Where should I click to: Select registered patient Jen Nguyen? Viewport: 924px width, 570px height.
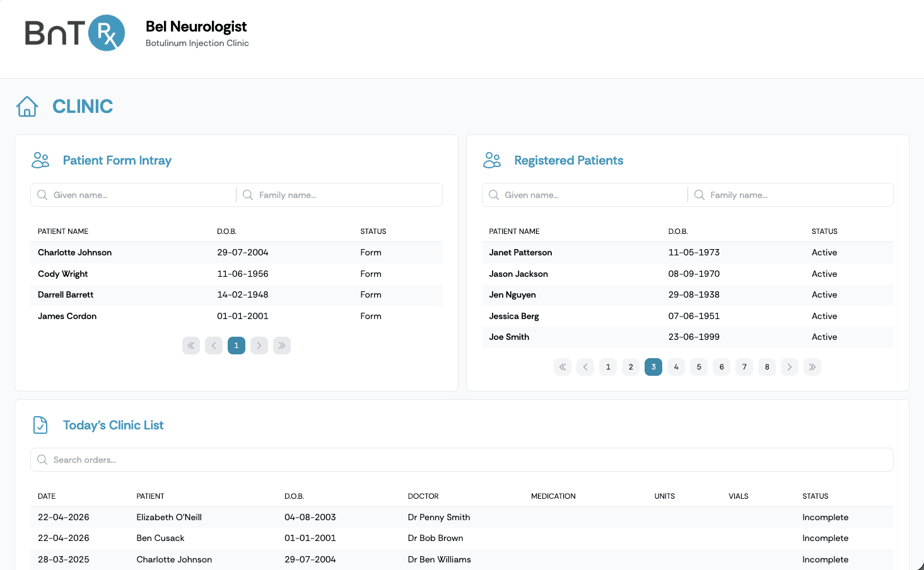point(687,294)
